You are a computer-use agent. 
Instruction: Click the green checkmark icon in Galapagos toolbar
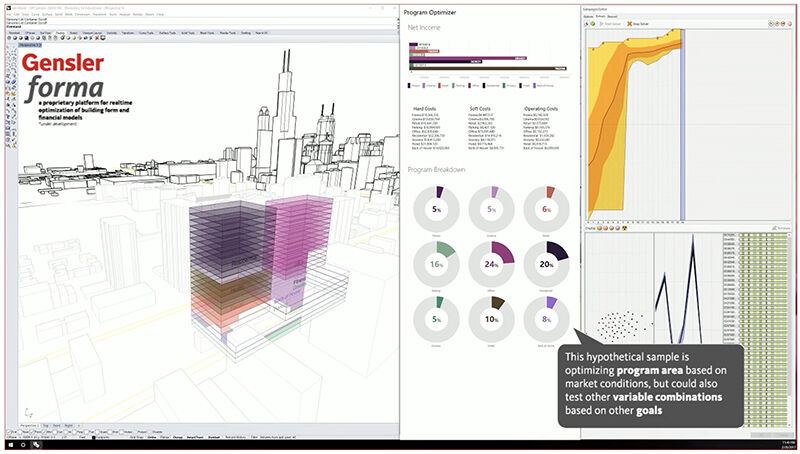(x=593, y=23)
